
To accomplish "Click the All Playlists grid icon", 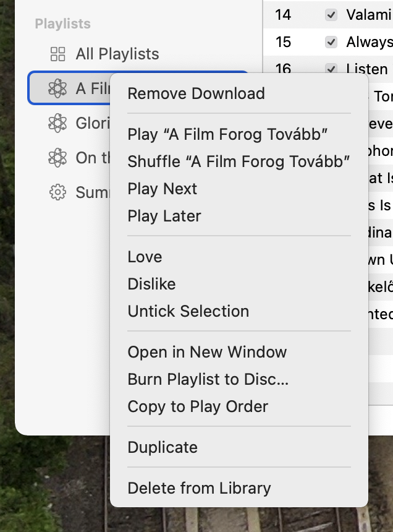I will (x=57, y=54).
